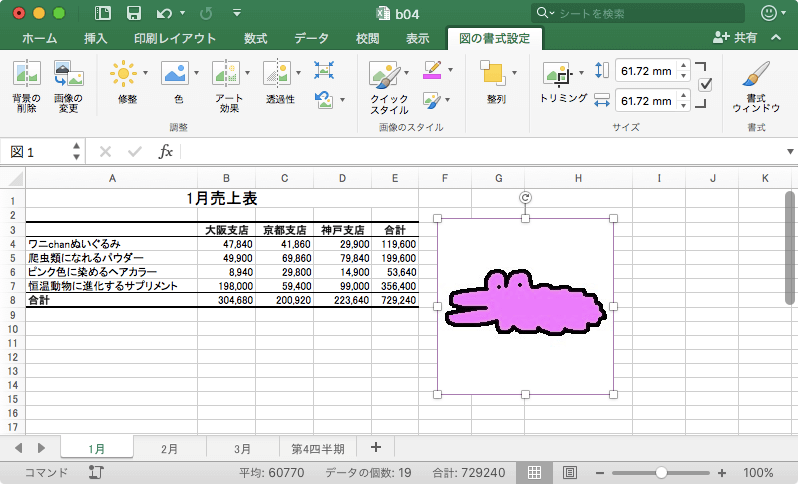Expand the formula bar chevron
798x484 pixels.
tap(790, 152)
